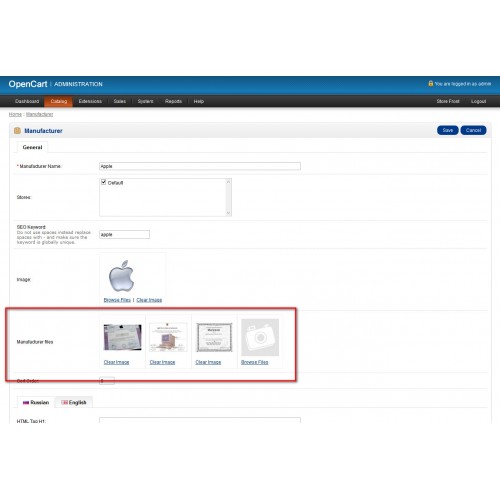500x500 pixels.
Task: Open the Catalog menu
Action: tap(59, 101)
